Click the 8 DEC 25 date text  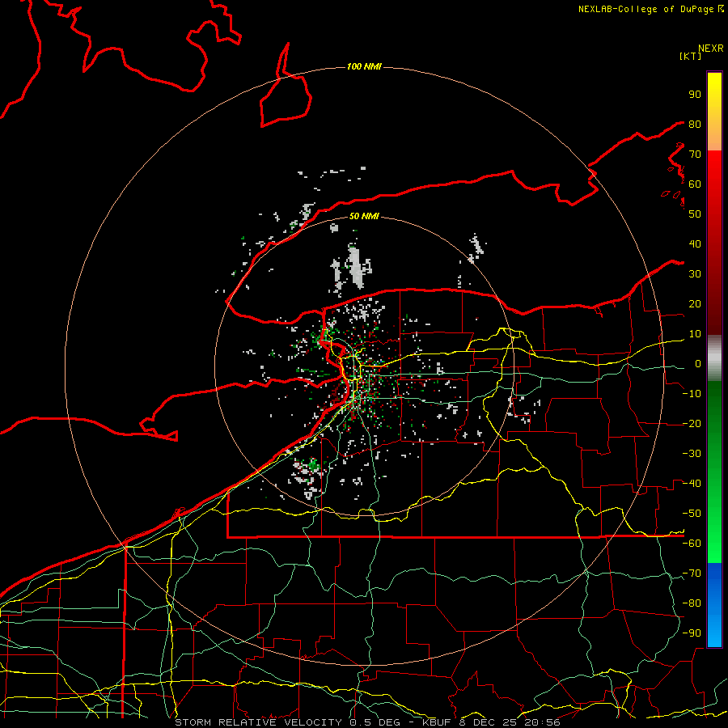point(488,722)
